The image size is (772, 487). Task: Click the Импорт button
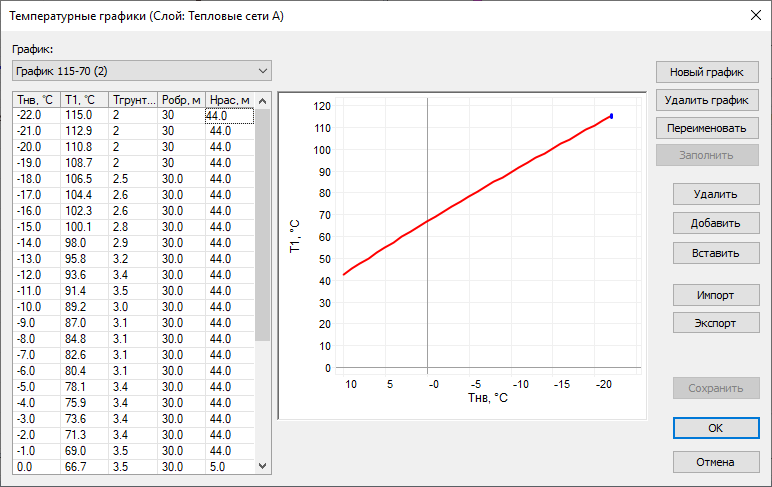coord(715,295)
